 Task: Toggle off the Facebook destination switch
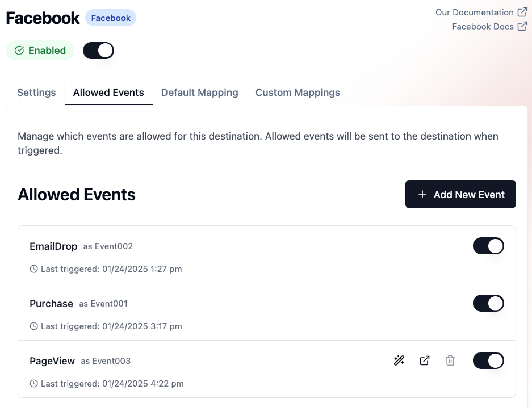pos(98,50)
